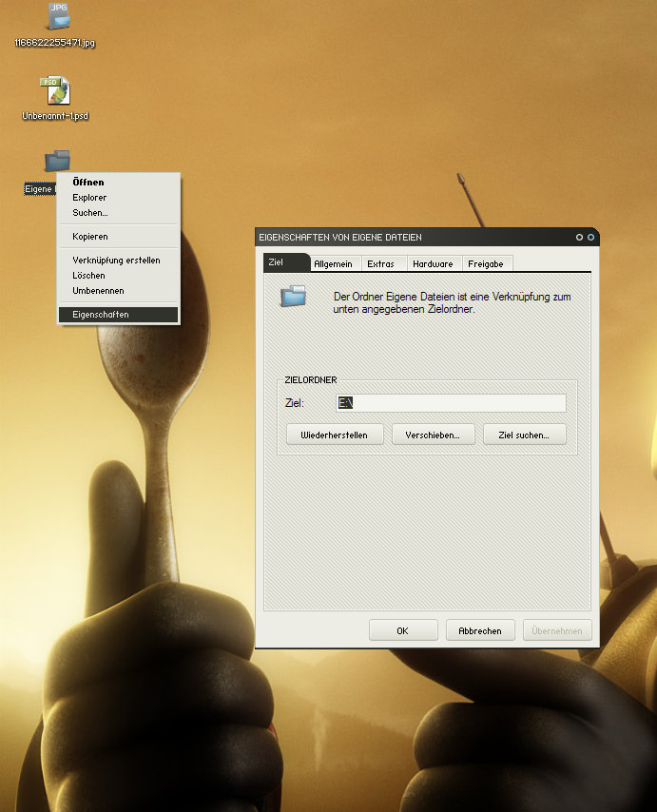Click the Eigene label under the folder icon
This screenshot has height=812, width=657.
click(x=39, y=189)
